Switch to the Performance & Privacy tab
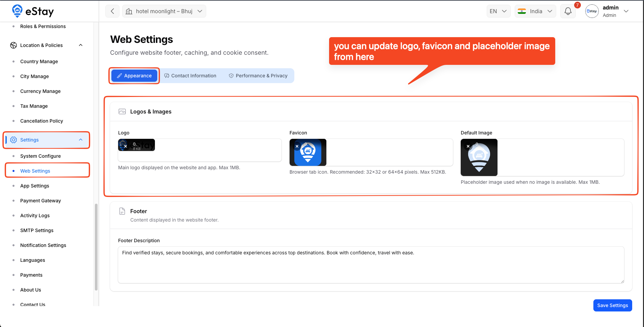The image size is (644, 327). pyautogui.click(x=258, y=76)
